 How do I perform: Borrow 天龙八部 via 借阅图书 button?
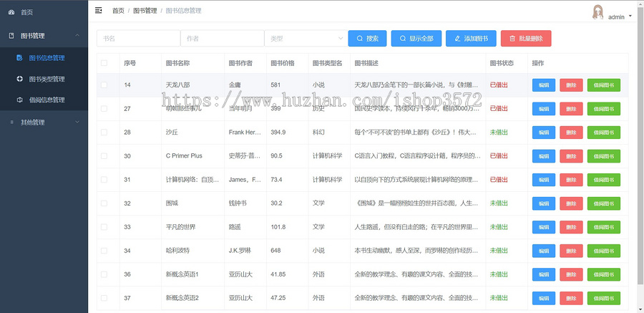pyautogui.click(x=604, y=85)
